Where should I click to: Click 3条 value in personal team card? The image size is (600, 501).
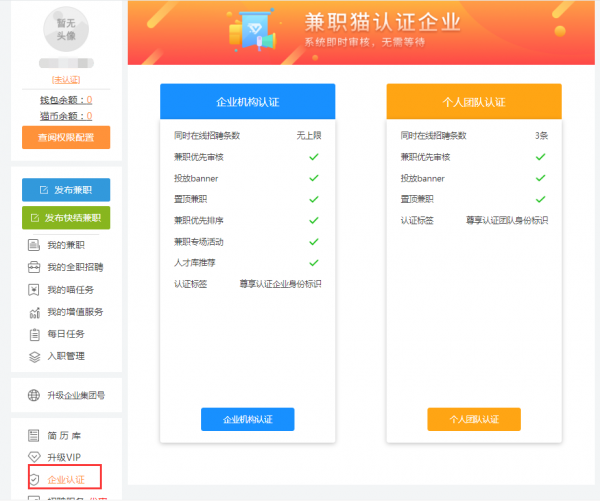pyautogui.click(x=541, y=135)
